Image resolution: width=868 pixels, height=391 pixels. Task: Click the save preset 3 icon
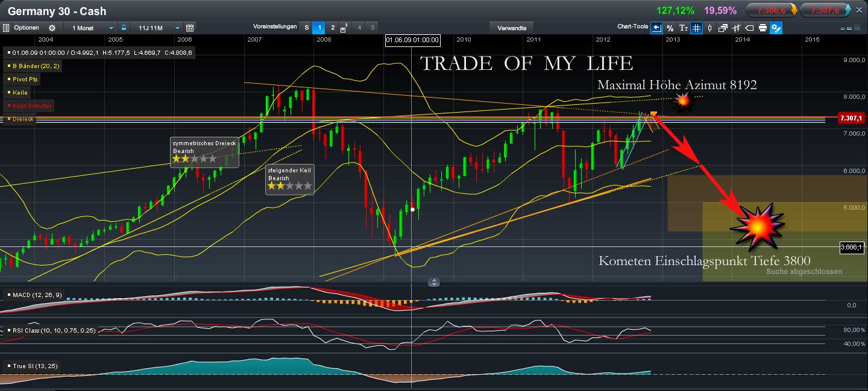click(344, 28)
